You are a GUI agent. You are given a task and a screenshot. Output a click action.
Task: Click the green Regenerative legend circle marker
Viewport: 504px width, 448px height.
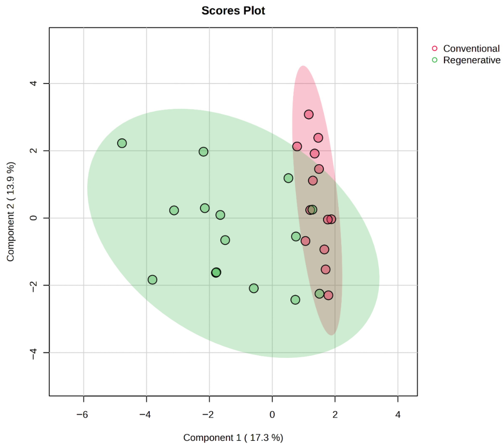tap(435, 60)
